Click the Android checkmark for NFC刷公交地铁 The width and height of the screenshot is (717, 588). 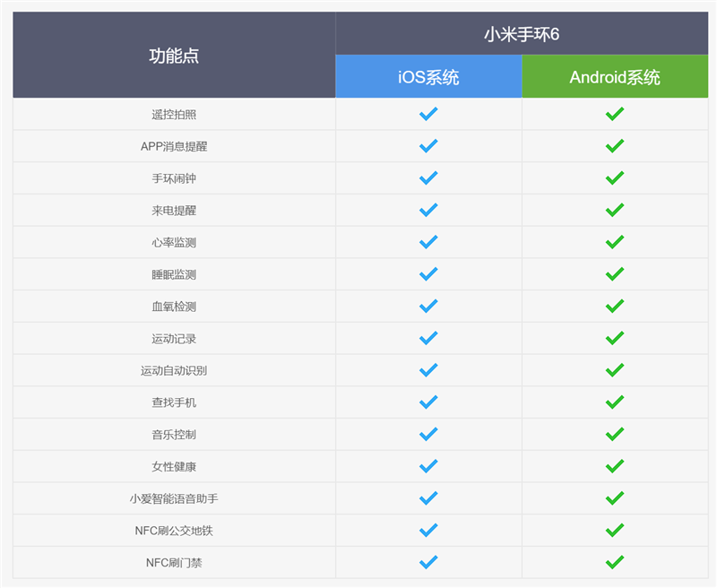614,531
